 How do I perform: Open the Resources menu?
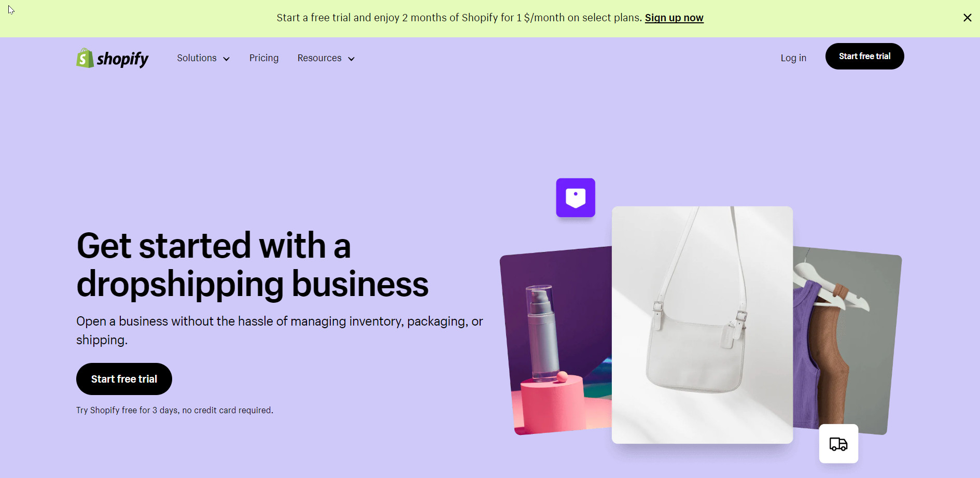tap(326, 58)
